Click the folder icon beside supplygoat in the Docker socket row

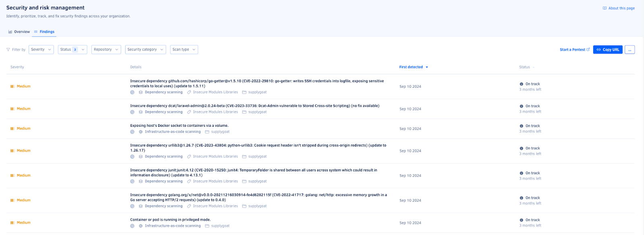tap(207, 132)
